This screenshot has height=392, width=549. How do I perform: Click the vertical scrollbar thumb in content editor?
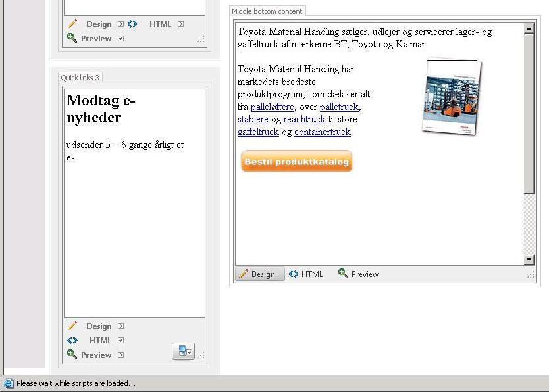coord(529,113)
